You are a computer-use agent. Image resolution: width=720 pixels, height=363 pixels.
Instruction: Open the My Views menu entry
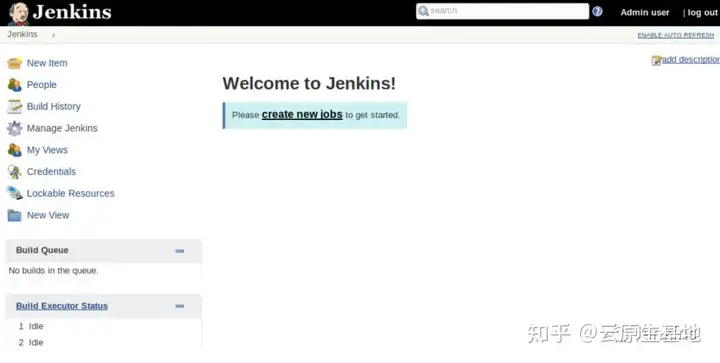point(47,150)
